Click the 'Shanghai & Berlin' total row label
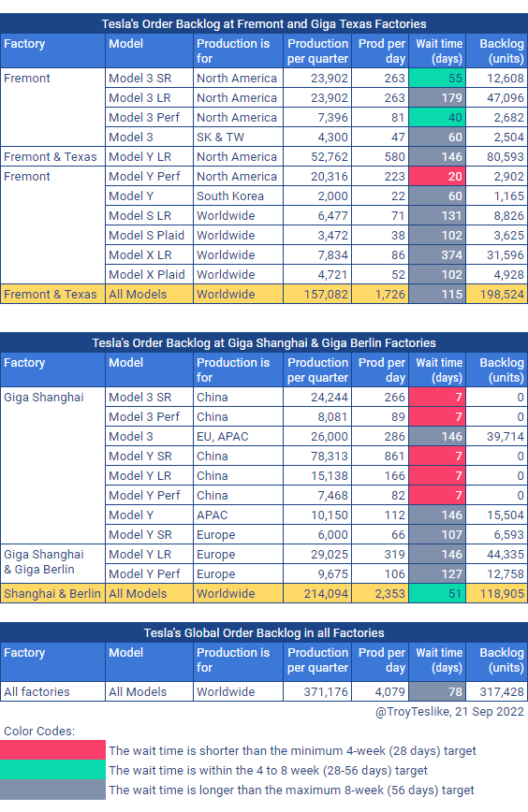528x812 pixels. [x=52, y=593]
